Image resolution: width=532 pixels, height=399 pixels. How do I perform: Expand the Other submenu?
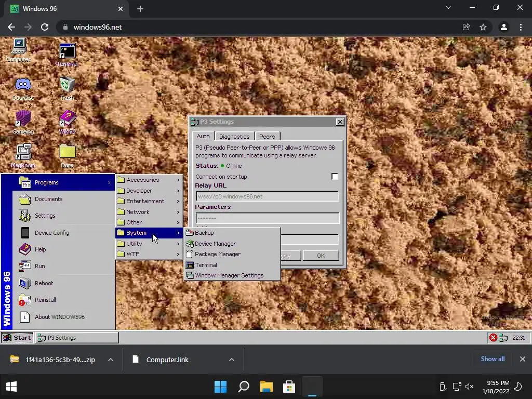click(149, 222)
